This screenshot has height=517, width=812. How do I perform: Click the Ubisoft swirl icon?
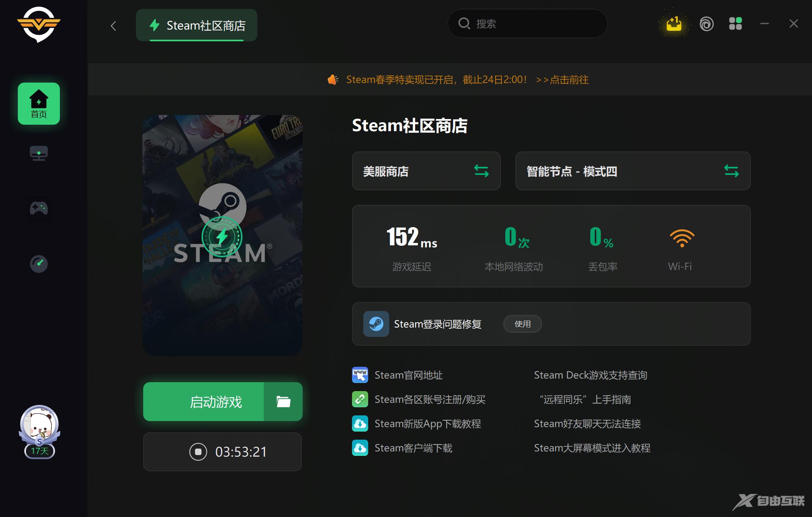(706, 24)
